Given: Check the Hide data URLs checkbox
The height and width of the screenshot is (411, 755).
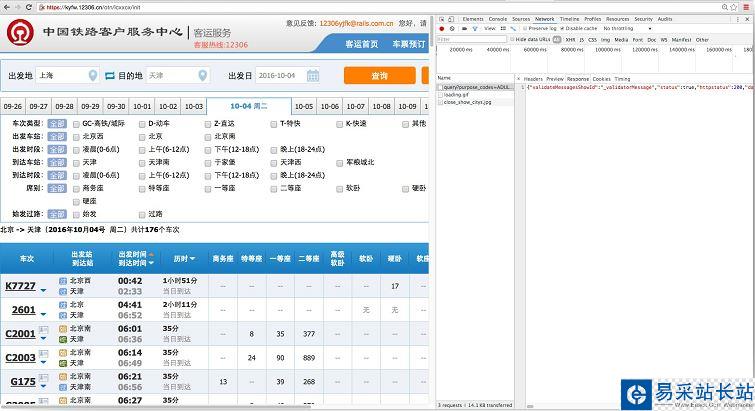Looking at the screenshot, I should click(x=512, y=39).
